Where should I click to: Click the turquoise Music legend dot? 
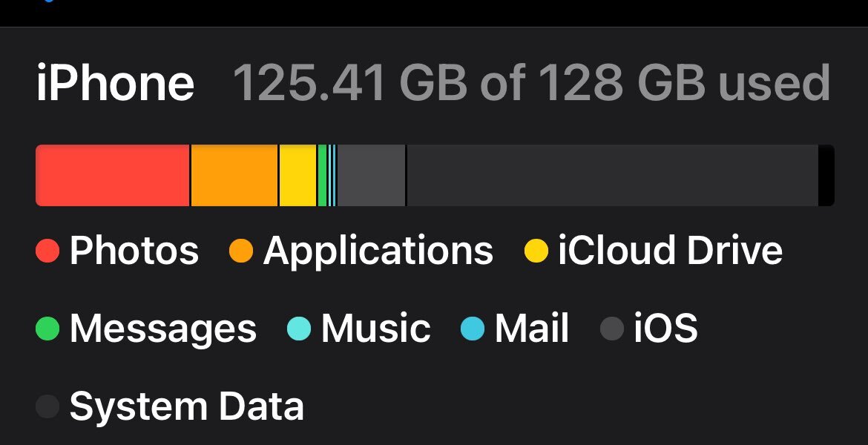tap(299, 329)
